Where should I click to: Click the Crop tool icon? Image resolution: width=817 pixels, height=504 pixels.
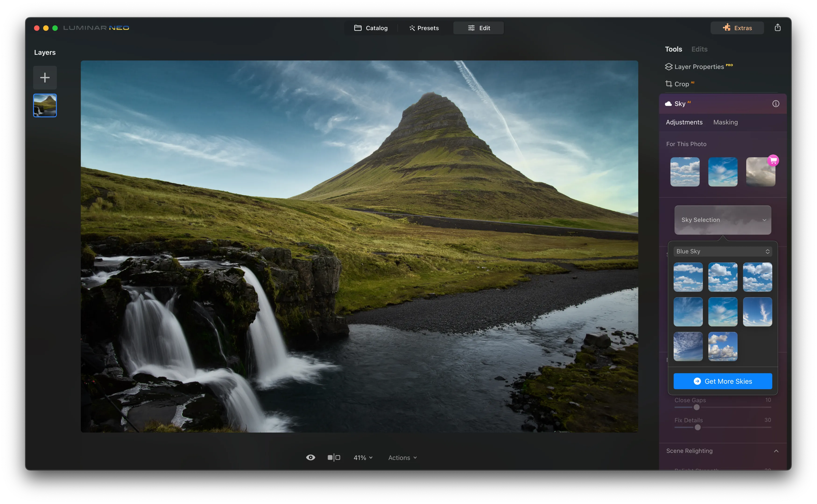point(669,84)
